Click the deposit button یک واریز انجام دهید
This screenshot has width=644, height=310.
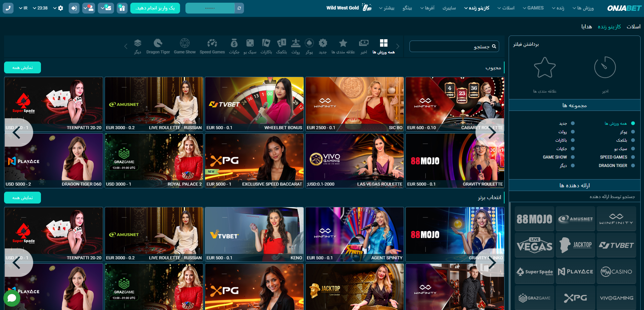click(155, 8)
